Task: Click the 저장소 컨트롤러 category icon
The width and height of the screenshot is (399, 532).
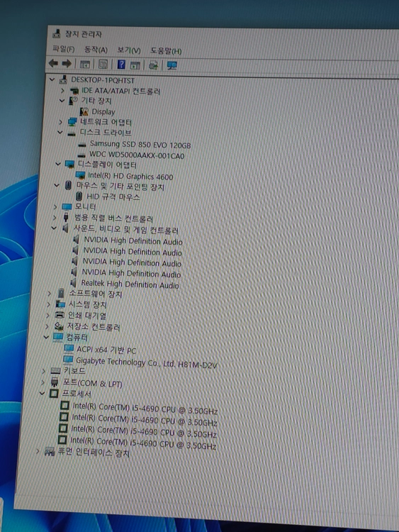Action: (59, 326)
